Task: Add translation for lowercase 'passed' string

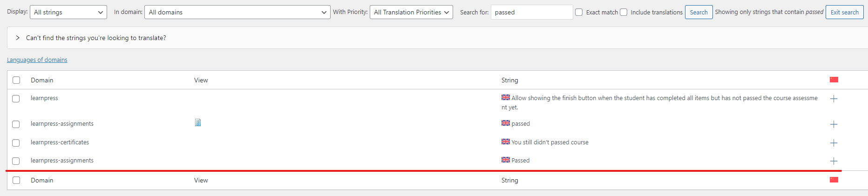Action: point(834,124)
